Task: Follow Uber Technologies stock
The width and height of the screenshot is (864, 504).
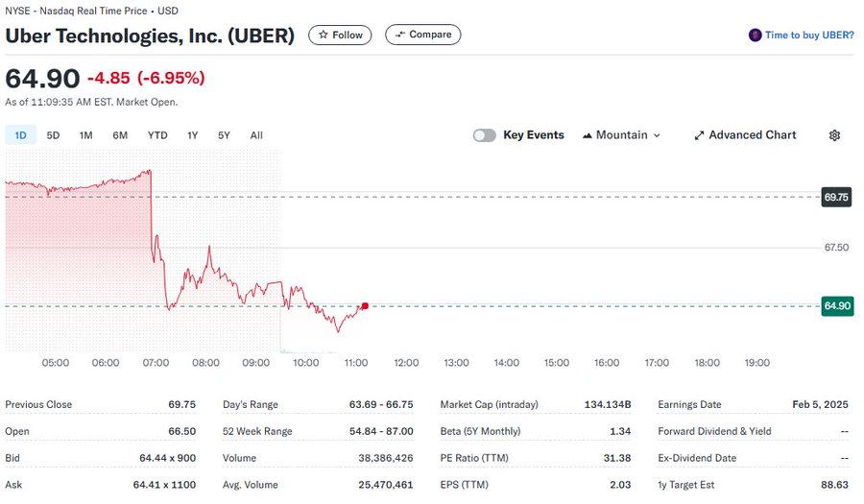Action: [x=340, y=35]
